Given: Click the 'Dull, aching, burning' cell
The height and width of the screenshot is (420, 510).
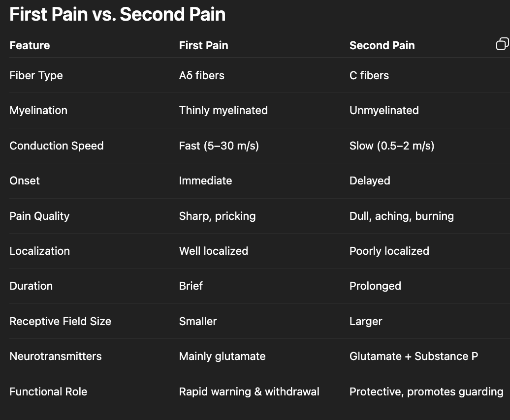Looking at the screenshot, I should [x=401, y=216].
